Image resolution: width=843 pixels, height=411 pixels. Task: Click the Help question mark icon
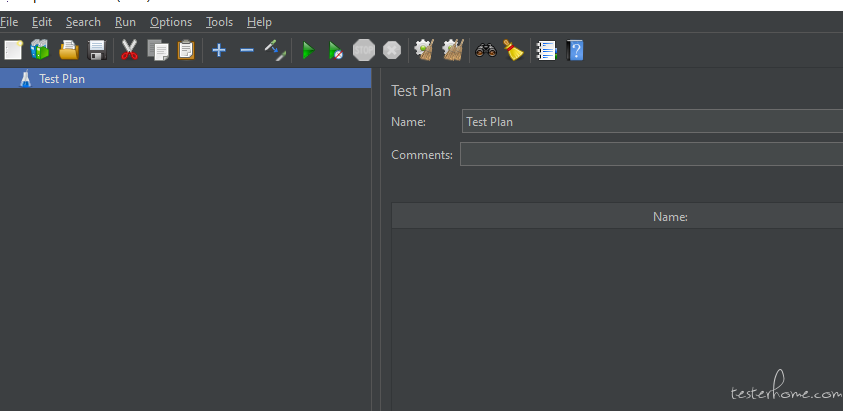[x=575, y=50]
